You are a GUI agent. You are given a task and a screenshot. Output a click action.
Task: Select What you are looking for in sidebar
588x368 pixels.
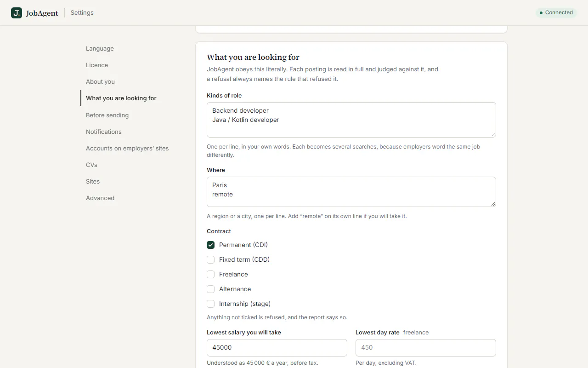coord(121,98)
